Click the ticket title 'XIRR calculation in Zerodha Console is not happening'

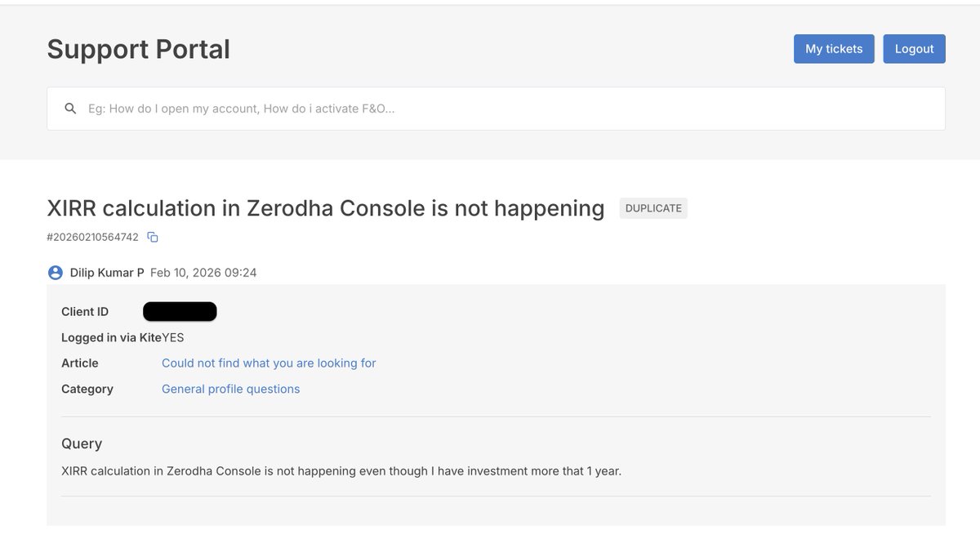click(x=326, y=208)
